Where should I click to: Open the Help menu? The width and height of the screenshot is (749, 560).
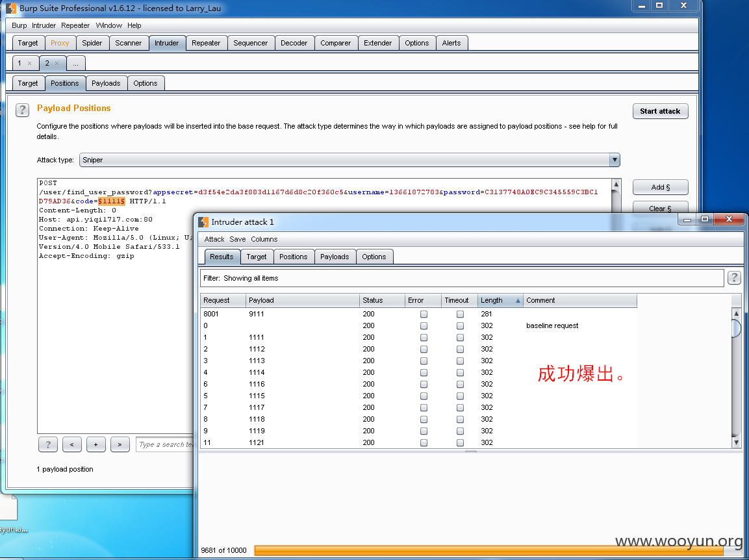click(134, 25)
